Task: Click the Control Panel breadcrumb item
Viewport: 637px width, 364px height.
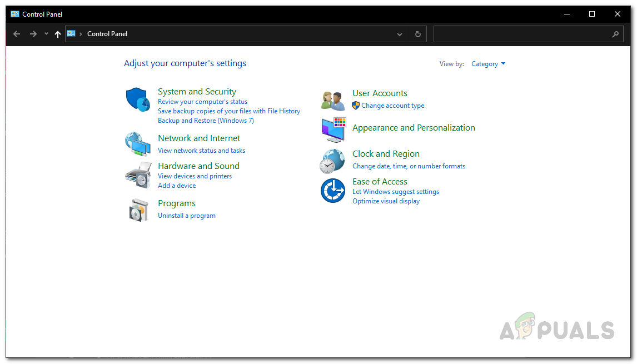Action: tap(107, 34)
